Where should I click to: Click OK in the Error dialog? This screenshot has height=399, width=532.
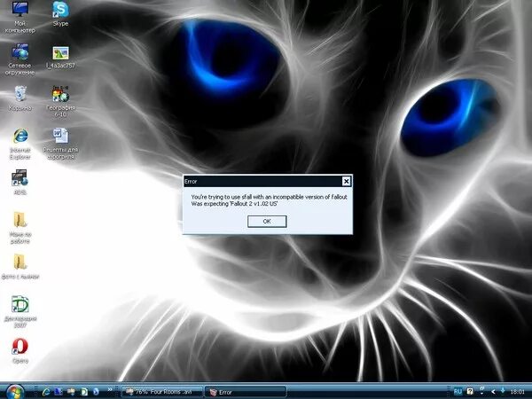[267, 221]
